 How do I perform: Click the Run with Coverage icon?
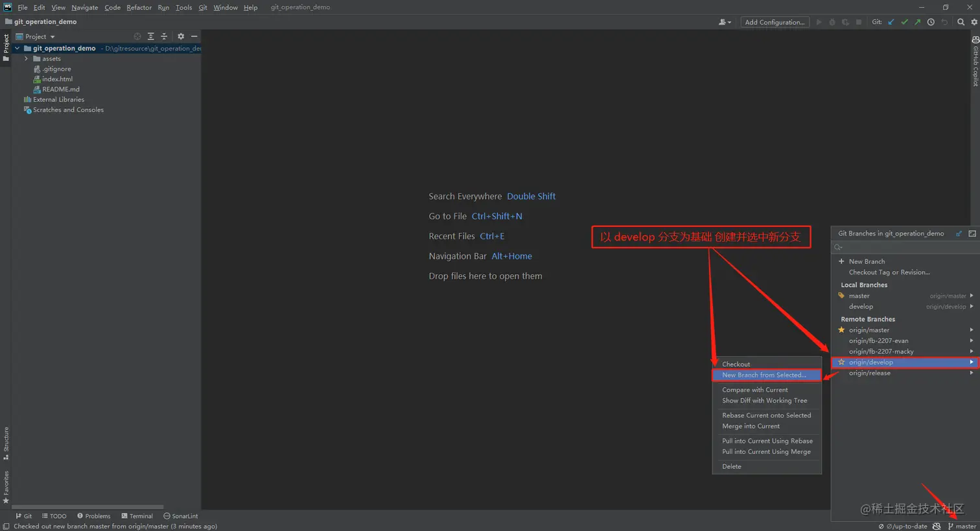[845, 22]
